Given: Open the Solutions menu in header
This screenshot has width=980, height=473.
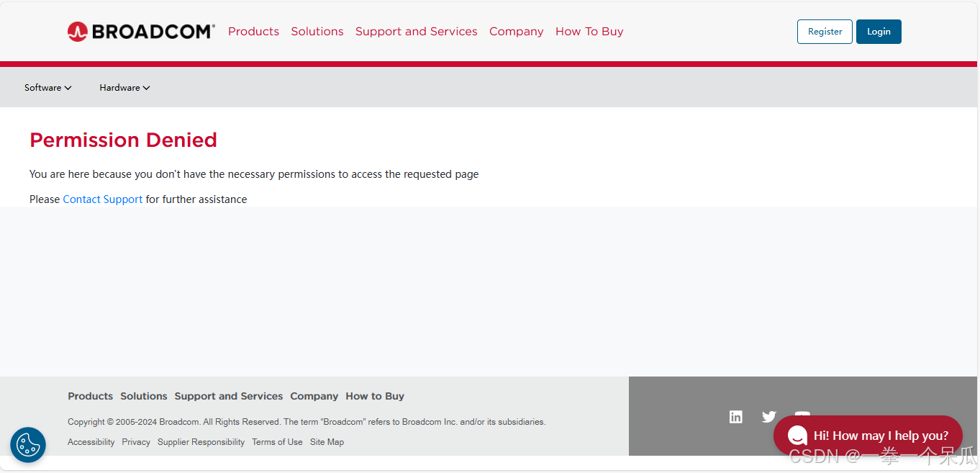Looking at the screenshot, I should 317,32.
